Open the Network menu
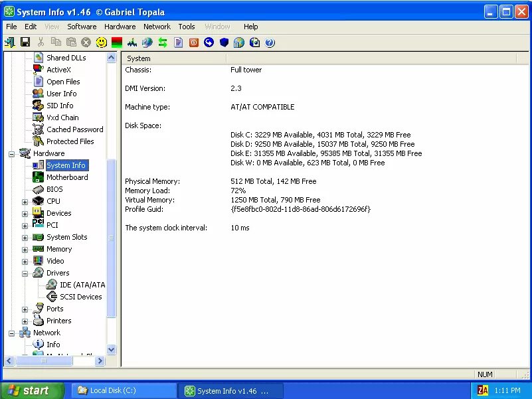This screenshot has height=399, width=532. pos(157,27)
